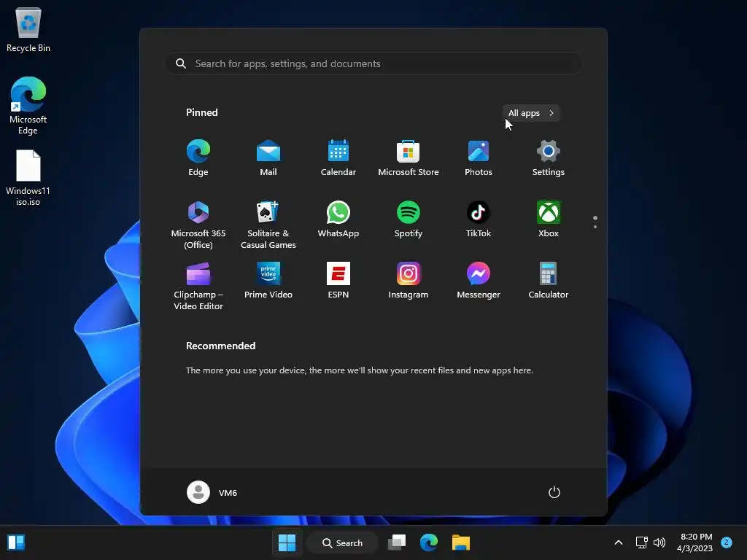
Task: Launch the Mail app
Action: [x=268, y=157]
